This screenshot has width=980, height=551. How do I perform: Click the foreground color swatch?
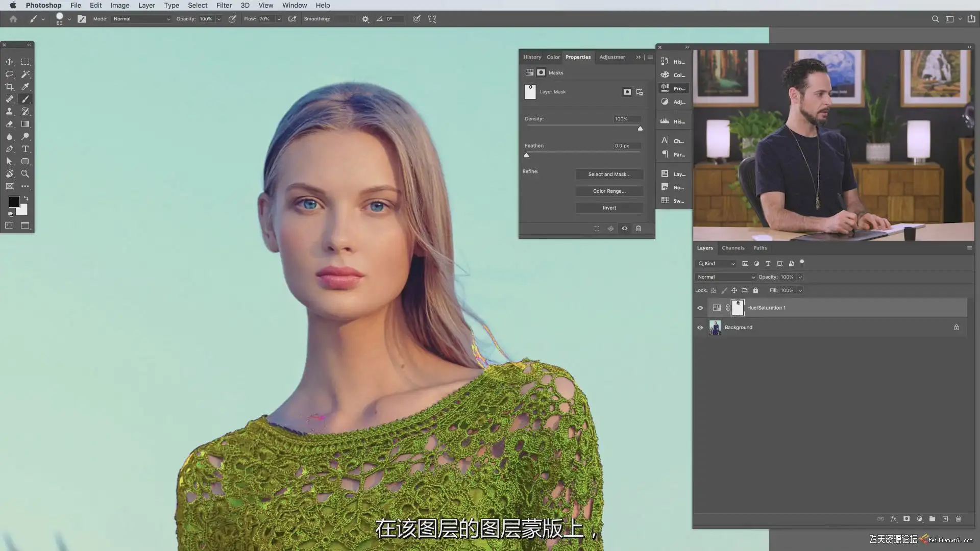coord(14,202)
